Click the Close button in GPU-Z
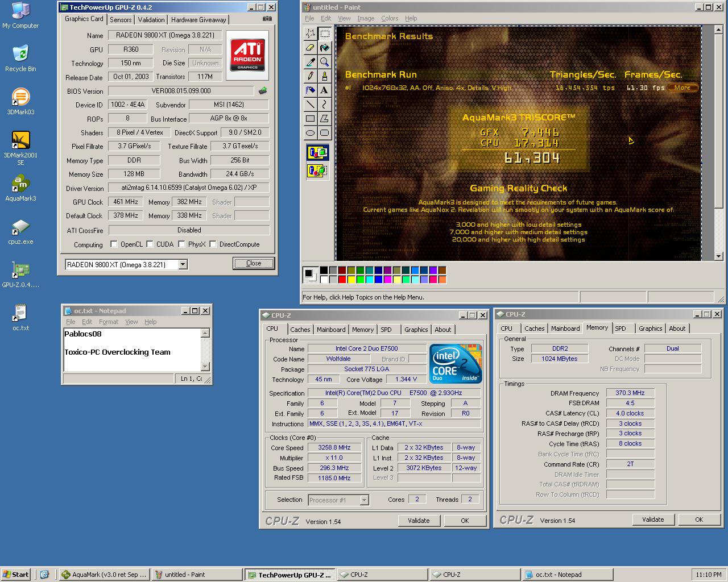 point(254,263)
